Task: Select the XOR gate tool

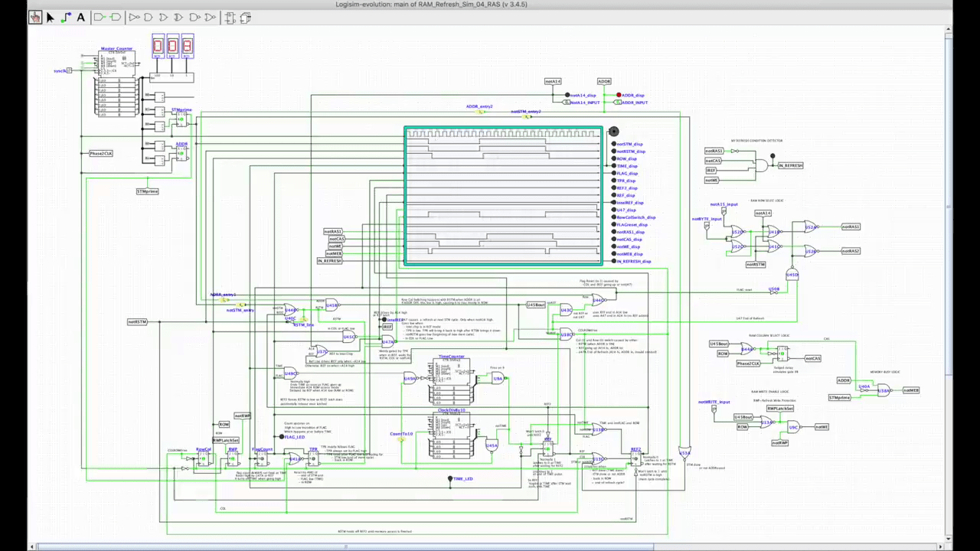Action: [179, 17]
